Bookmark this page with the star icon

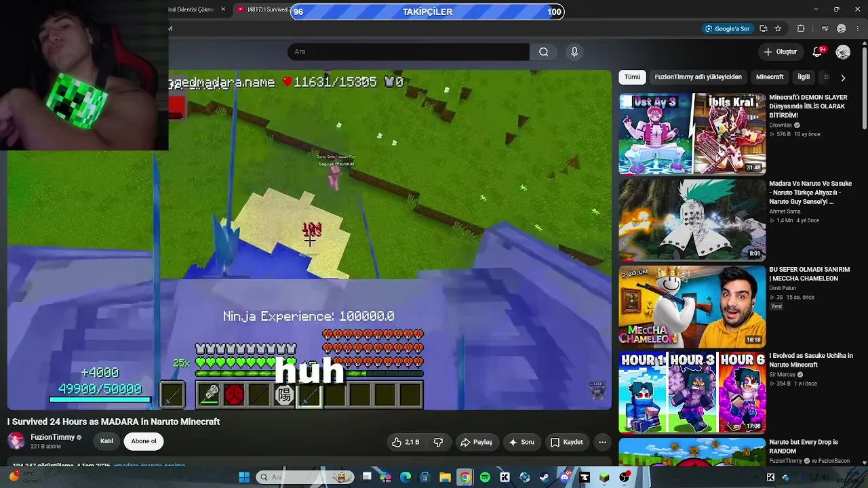pos(778,28)
